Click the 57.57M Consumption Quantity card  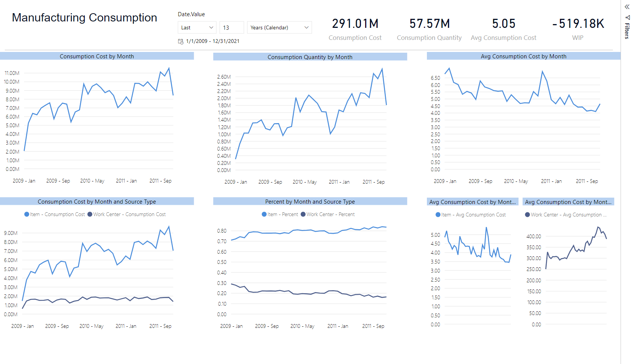429,29
